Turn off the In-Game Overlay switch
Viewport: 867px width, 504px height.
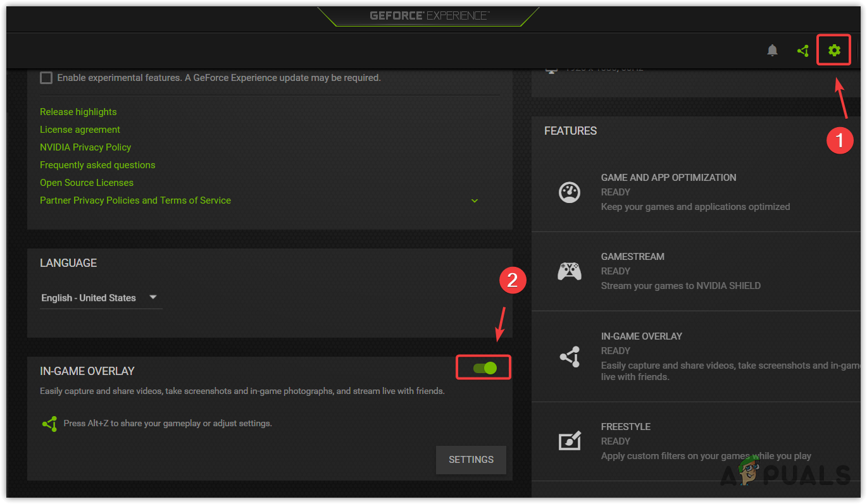tap(485, 367)
